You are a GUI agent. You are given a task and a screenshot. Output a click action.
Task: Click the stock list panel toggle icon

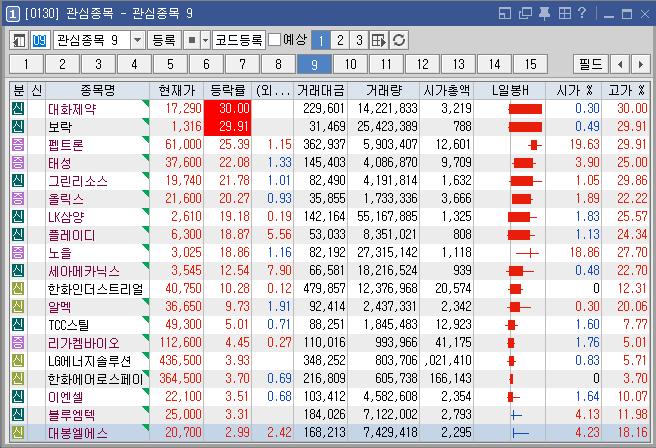19,41
